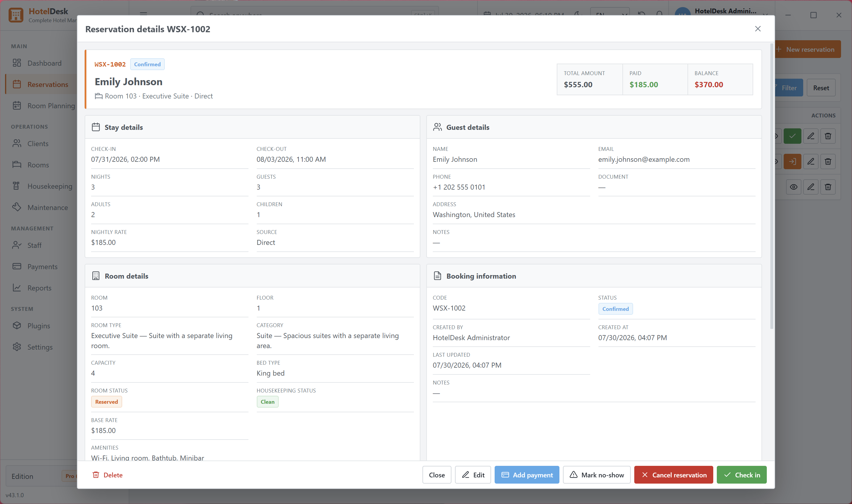This screenshot has height=504, width=852.
Task: Select Reservations in the sidebar
Action: tap(41, 84)
